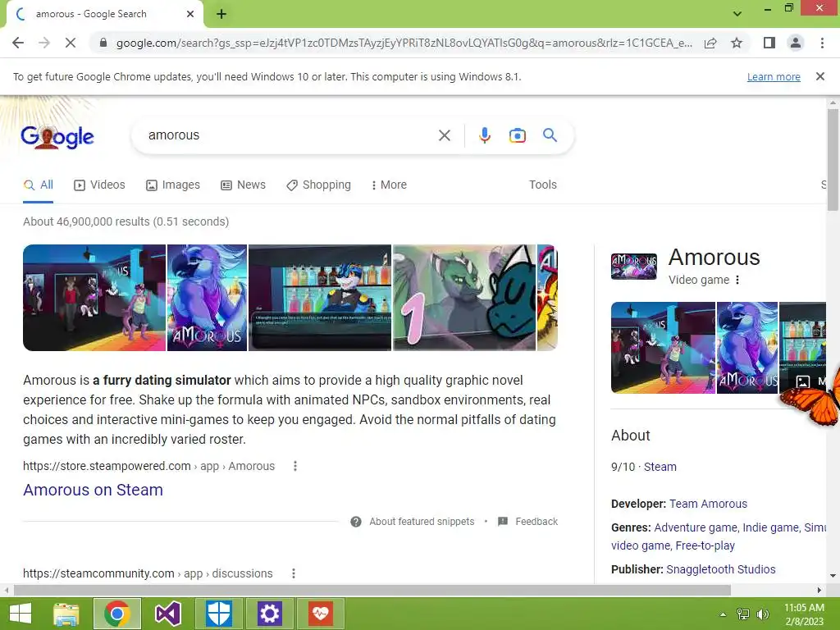Open the green dragon number 1 thumbnail
This screenshot has height=630, width=840.
[x=464, y=298]
